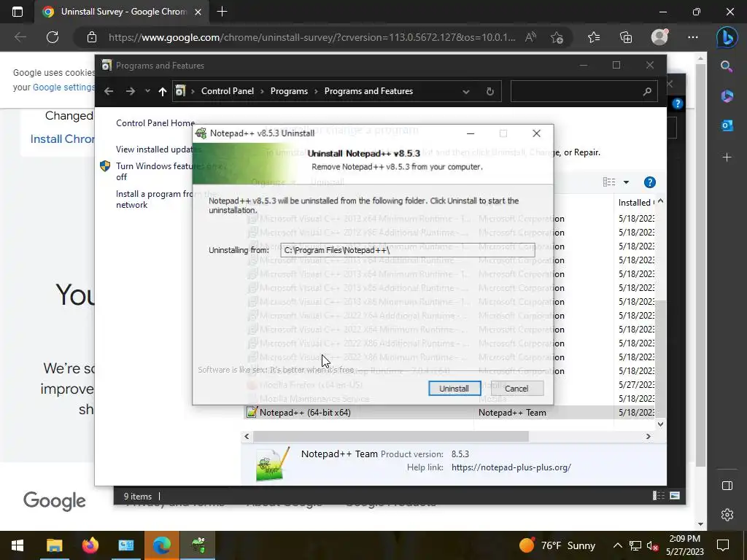Change view with the list view icon
The image size is (747, 560).
pyautogui.click(x=609, y=182)
